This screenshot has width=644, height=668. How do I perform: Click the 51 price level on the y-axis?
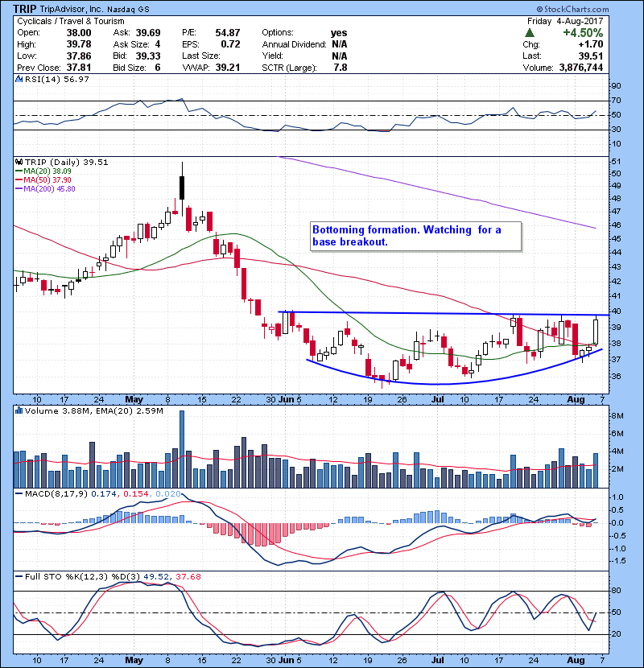click(x=616, y=162)
